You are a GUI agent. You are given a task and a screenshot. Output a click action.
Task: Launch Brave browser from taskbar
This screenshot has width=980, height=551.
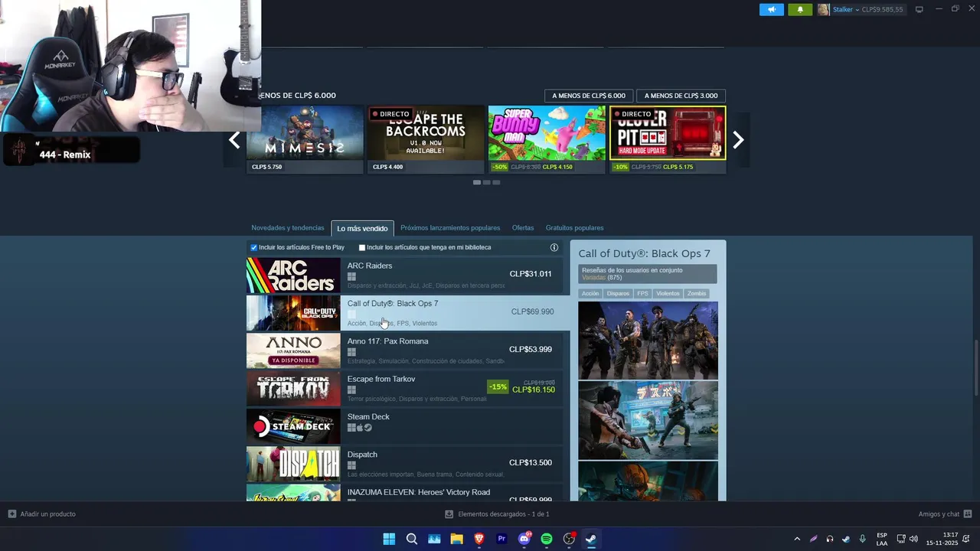tap(479, 539)
